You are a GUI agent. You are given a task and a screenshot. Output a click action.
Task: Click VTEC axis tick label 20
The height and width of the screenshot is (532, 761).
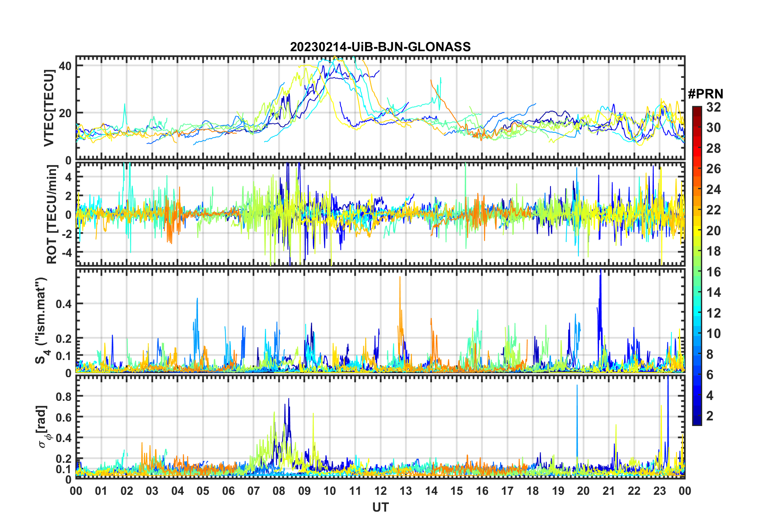coord(65,113)
